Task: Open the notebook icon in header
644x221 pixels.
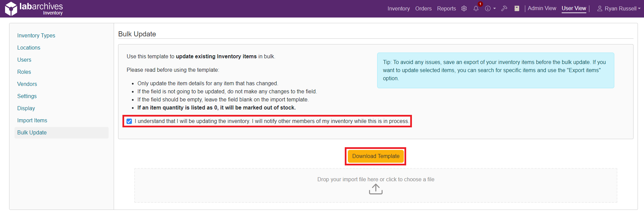Action: (517, 8)
